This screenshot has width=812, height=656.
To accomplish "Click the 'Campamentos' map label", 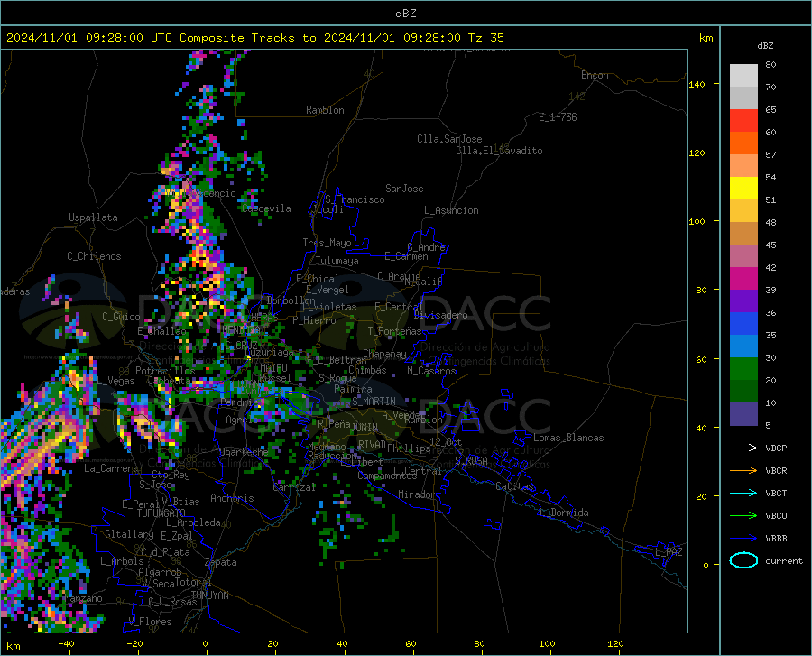I will click(387, 476).
